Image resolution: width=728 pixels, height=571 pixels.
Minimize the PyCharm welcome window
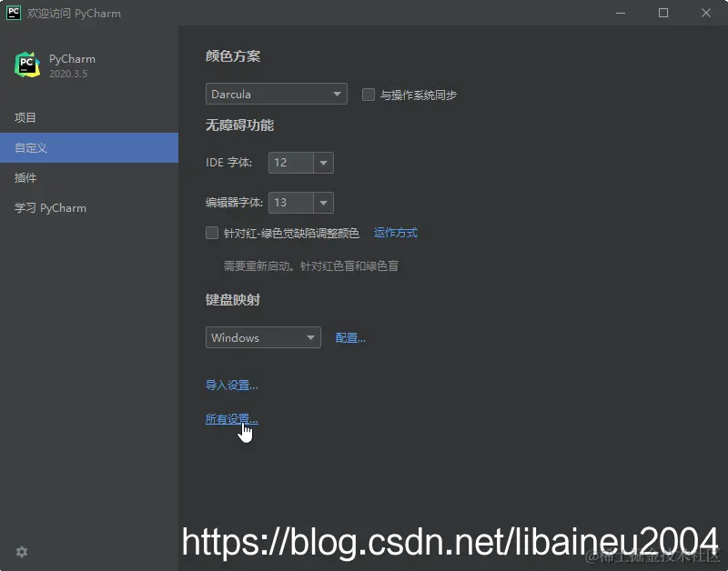pos(621,13)
